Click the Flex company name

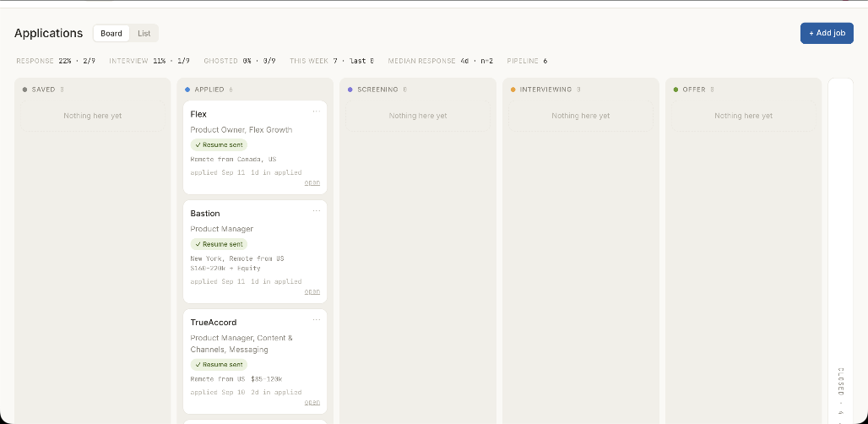point(198,114)
